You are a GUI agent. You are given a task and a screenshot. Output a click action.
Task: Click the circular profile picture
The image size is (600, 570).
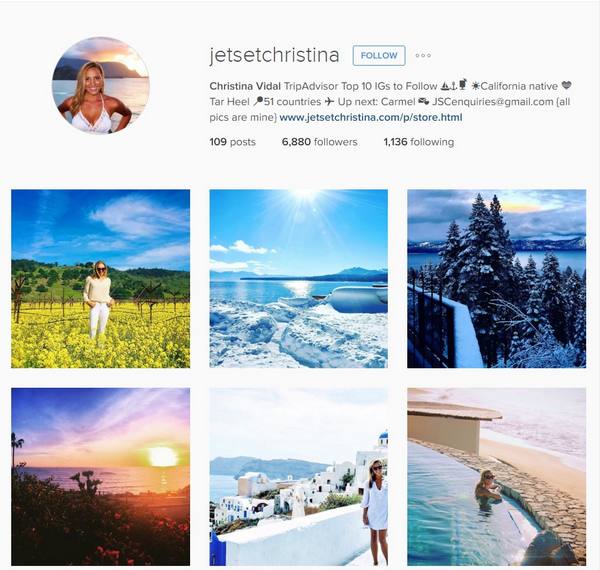pyautogui.click(x=101, y=85)
